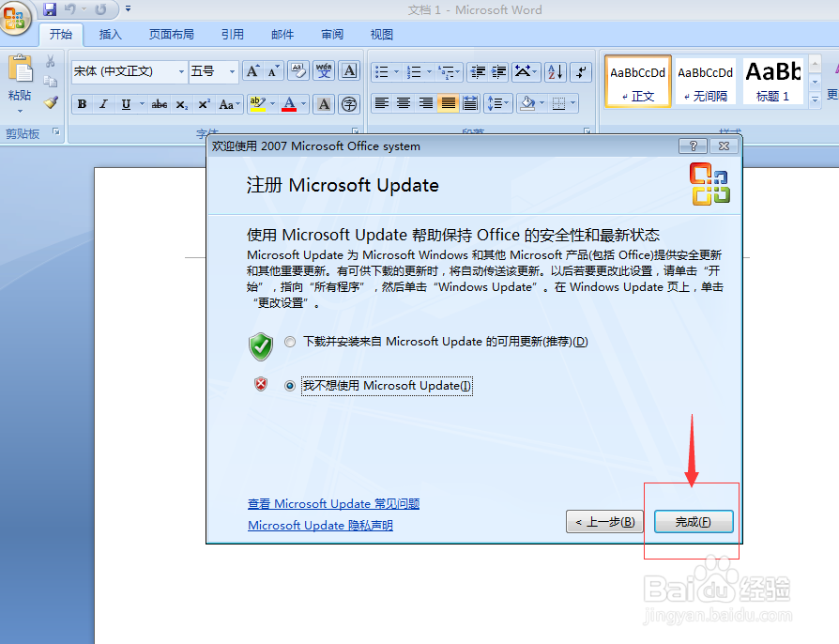Open the clipboard pane launcher

(56, 131)
